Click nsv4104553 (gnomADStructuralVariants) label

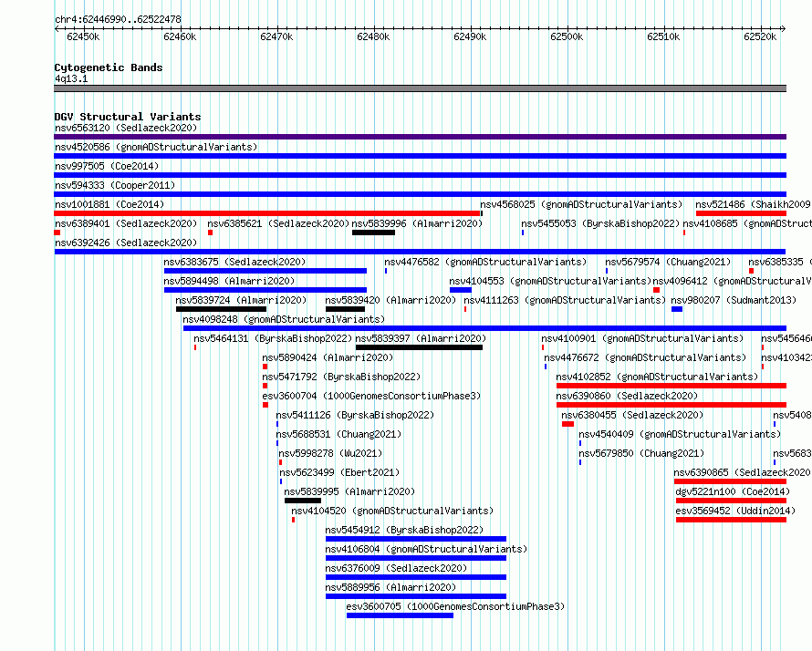coord(550,281)
